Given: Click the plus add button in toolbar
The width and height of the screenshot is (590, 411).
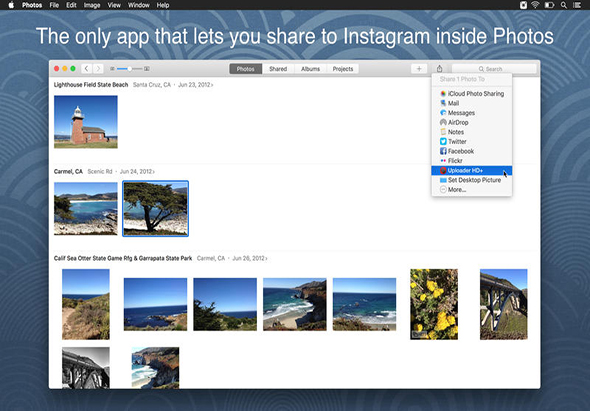Looking at the screenshot, I should point(419,68).
